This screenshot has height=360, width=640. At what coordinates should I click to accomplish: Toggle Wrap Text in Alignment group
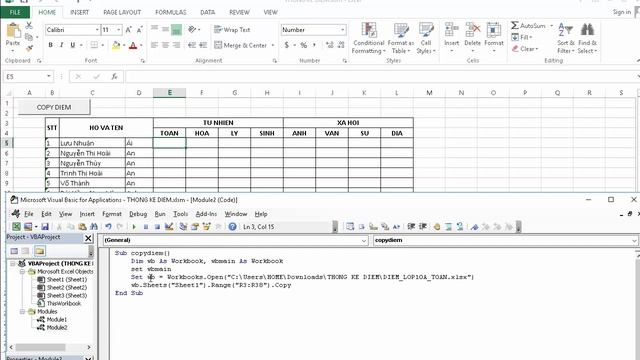pos(232,30)
